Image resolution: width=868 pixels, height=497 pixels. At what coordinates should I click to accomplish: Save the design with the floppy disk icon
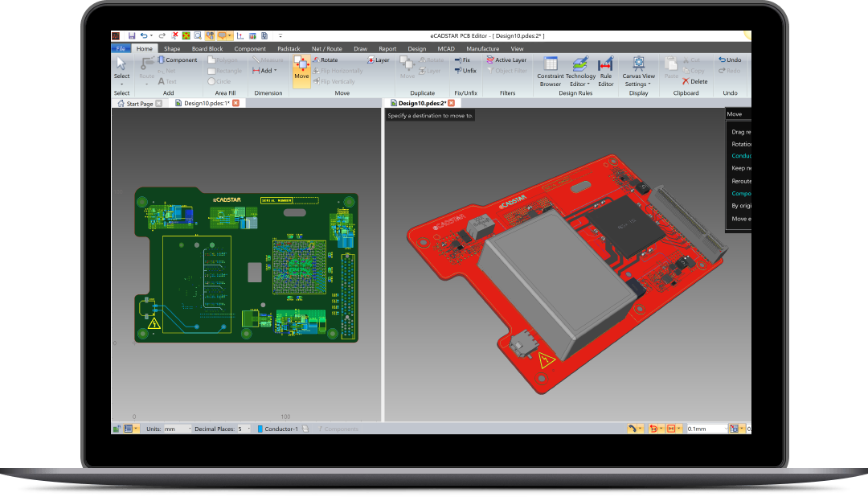[x=132, y=35]
